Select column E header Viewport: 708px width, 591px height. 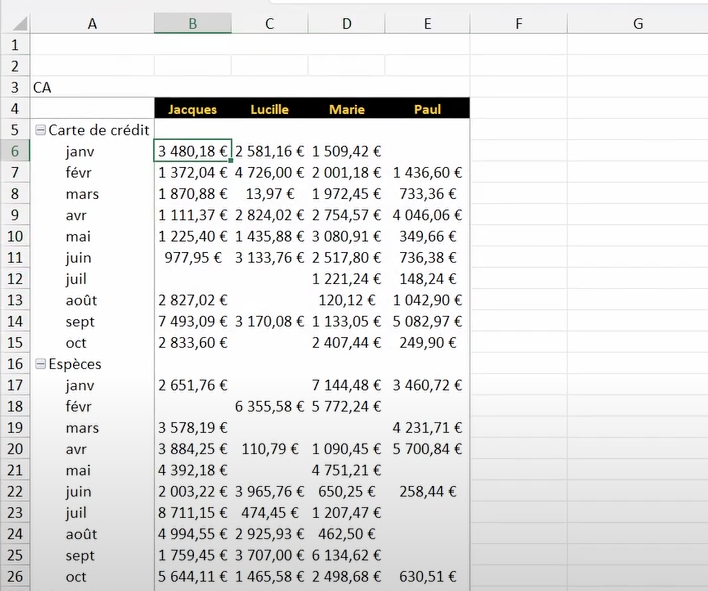click(427, 23)
